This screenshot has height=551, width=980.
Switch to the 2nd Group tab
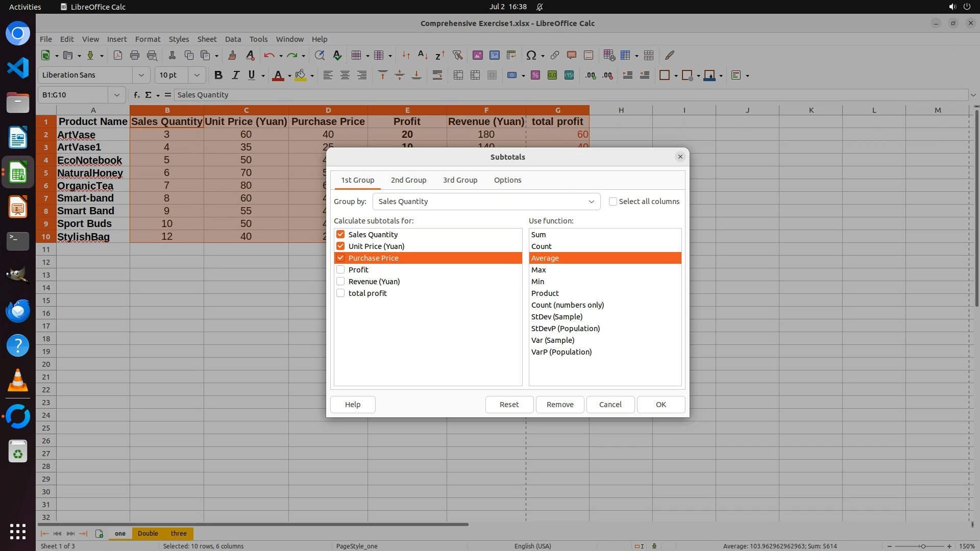408,180
